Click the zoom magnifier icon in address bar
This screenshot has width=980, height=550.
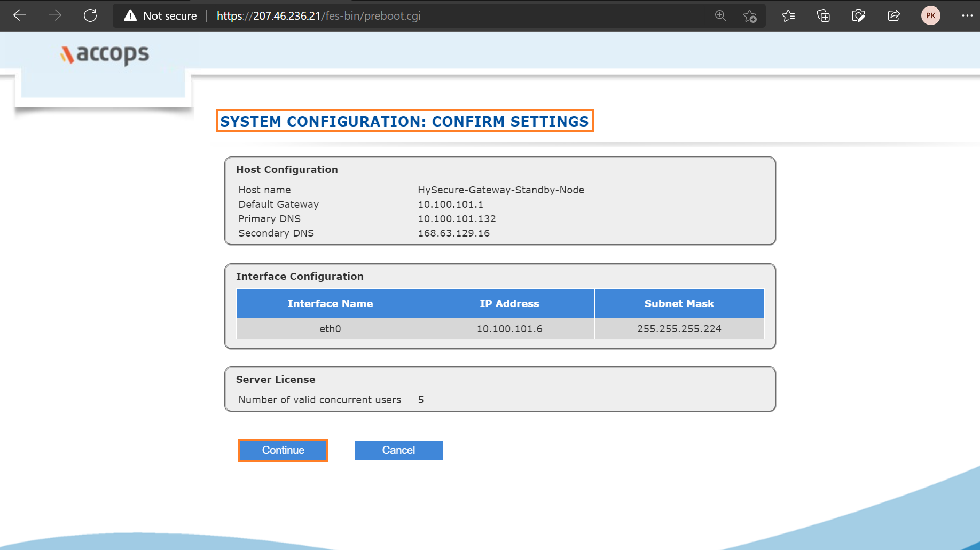click(720, 16)
